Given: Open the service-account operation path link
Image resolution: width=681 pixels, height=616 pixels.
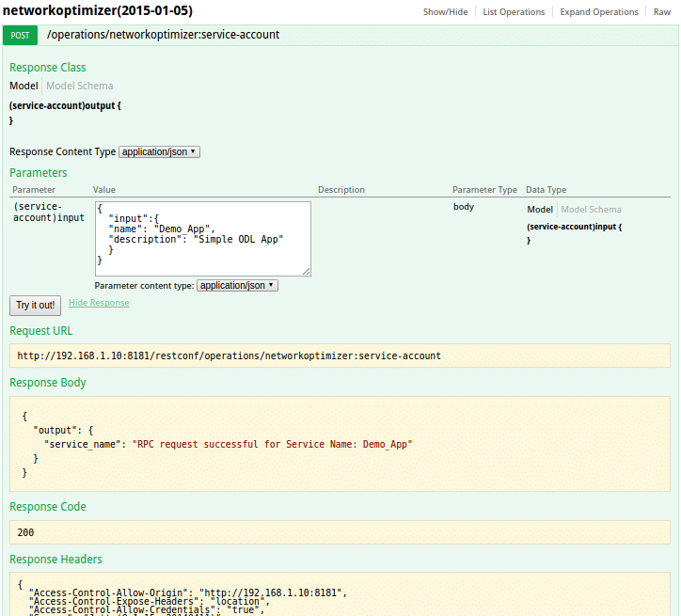Looking at the screenshot, I should [x=163, y=35].
